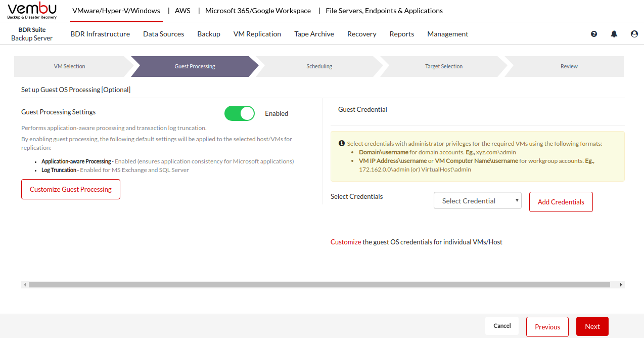Open the Backup menu
The image size is (644, 338).
click(209, 34)
